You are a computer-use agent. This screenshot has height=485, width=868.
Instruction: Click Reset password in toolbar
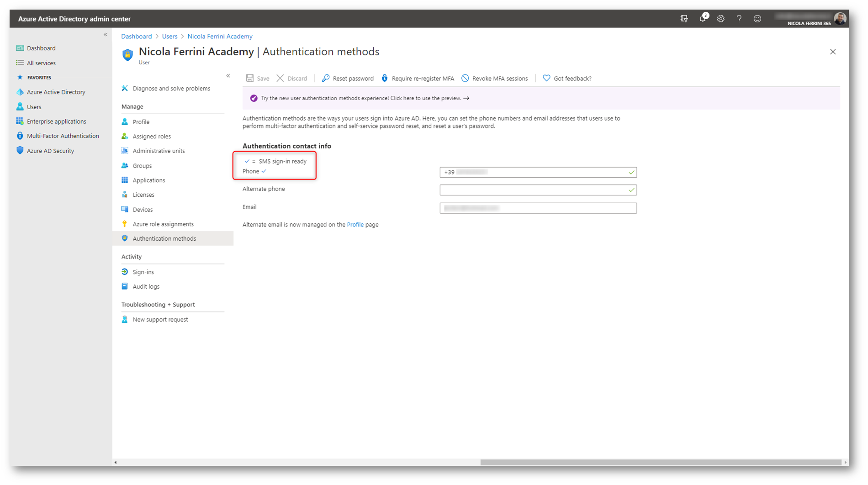[348, 79]
